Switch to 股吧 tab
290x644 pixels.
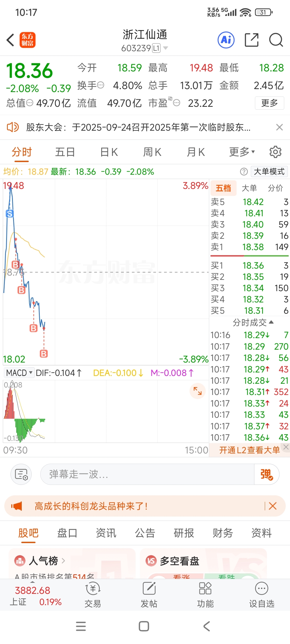coord(28,533)
